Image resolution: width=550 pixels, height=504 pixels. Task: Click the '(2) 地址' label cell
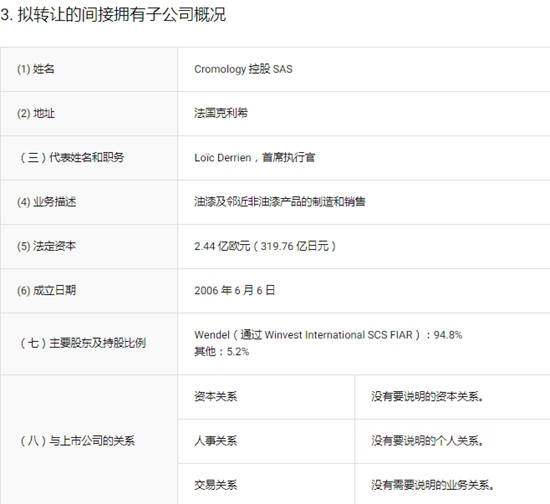coord(89,113)
